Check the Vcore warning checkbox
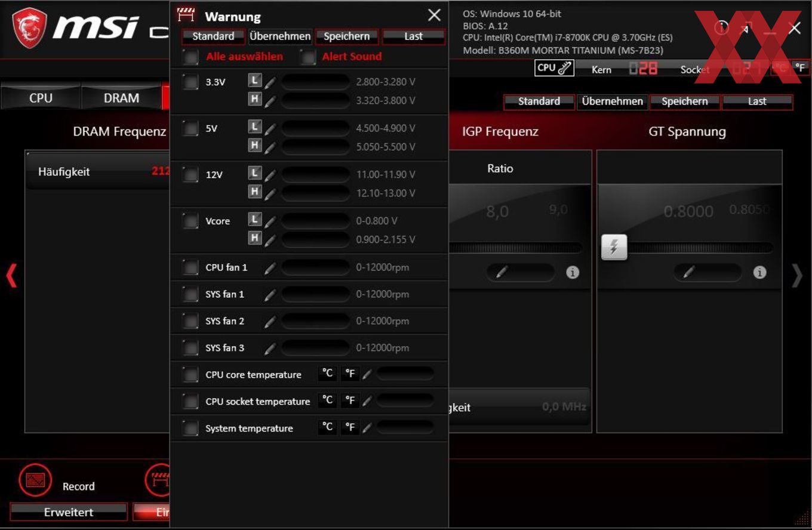Viewport: 812px width, 530px height. click(x=190, y=221)
